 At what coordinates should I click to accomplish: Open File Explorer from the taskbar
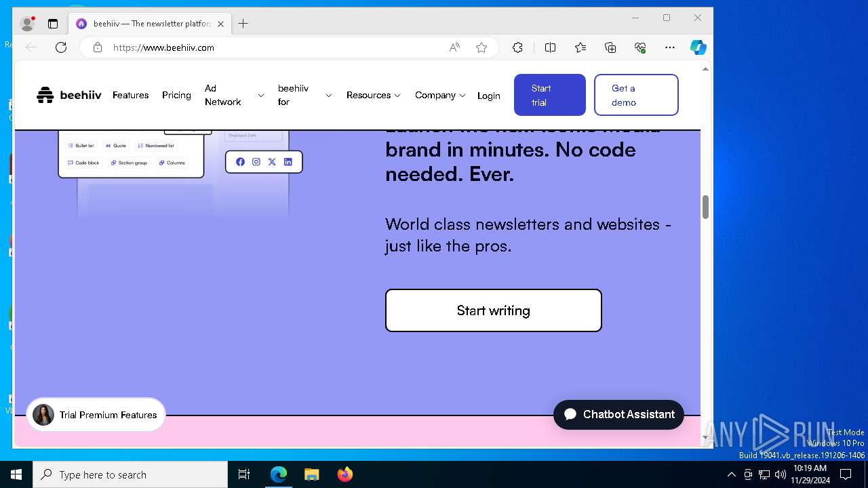pos(311,474)
